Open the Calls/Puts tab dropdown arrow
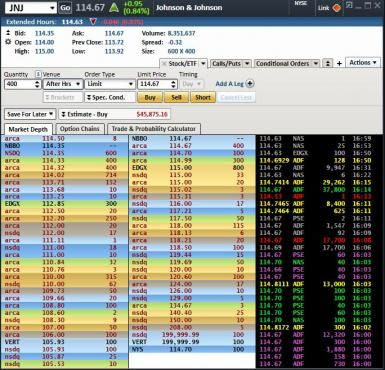 (x=247, y=63)
